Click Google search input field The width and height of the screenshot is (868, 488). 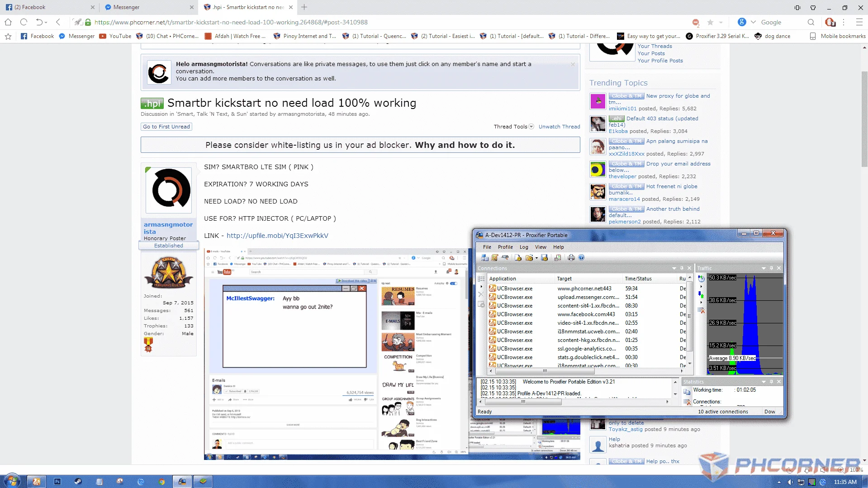click(x=783, y=22)
